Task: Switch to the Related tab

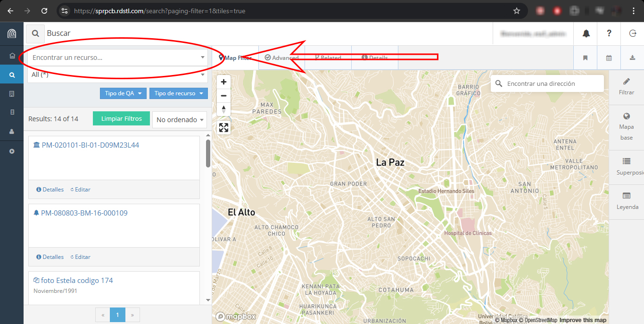Action: [328, 58]
